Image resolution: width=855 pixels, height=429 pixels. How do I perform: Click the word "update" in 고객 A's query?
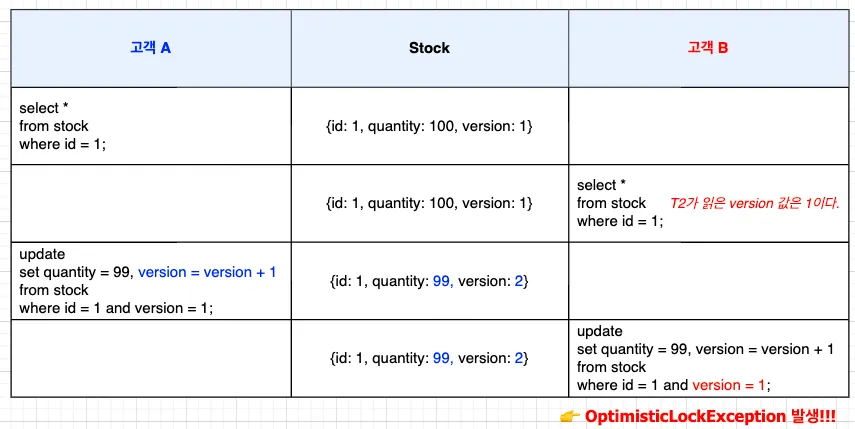point(41,254)
